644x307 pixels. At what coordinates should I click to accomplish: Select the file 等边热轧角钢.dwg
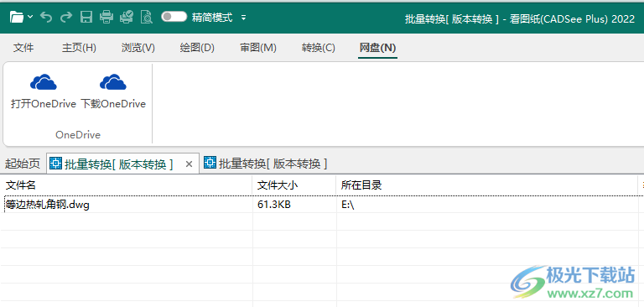coord(48,205)
